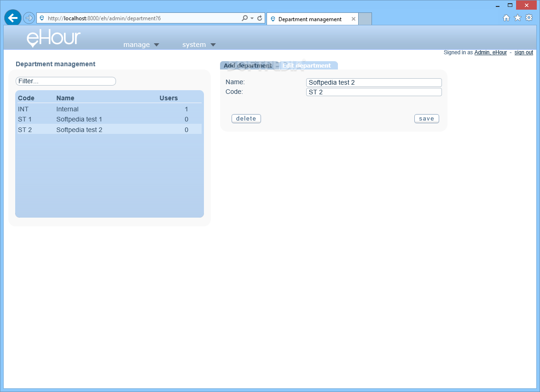Open a new blank browser tab
This screenshot has width=540, height=392.
click(365, 19)
